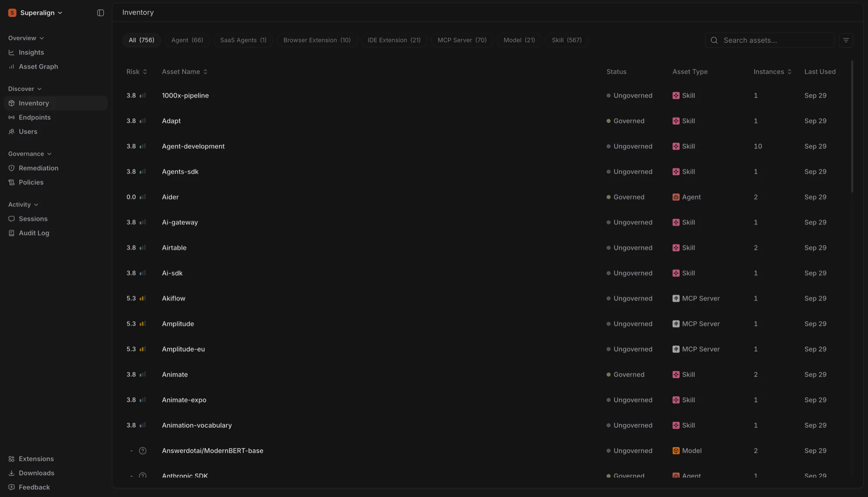Collapse the Activity section
Viewport: 868px width, 497px height.
(x=23, y=205)
